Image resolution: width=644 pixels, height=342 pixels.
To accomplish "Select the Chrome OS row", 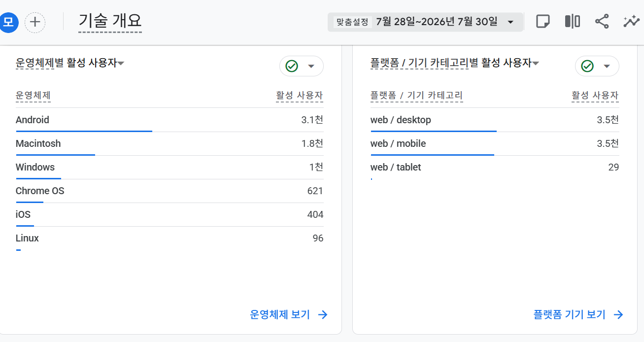I will (169, 191).
